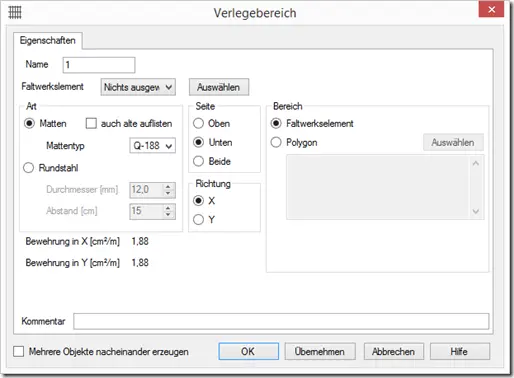Viewport: 514px width, 378px height.
Task: Select Polygon radio in Bereich
Action: point(276,142)
